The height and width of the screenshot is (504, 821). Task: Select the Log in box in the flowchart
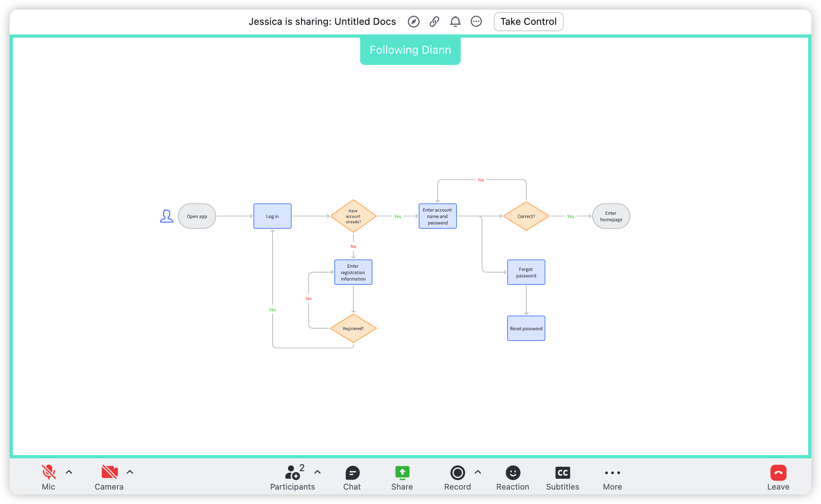[x=272, y=216]
